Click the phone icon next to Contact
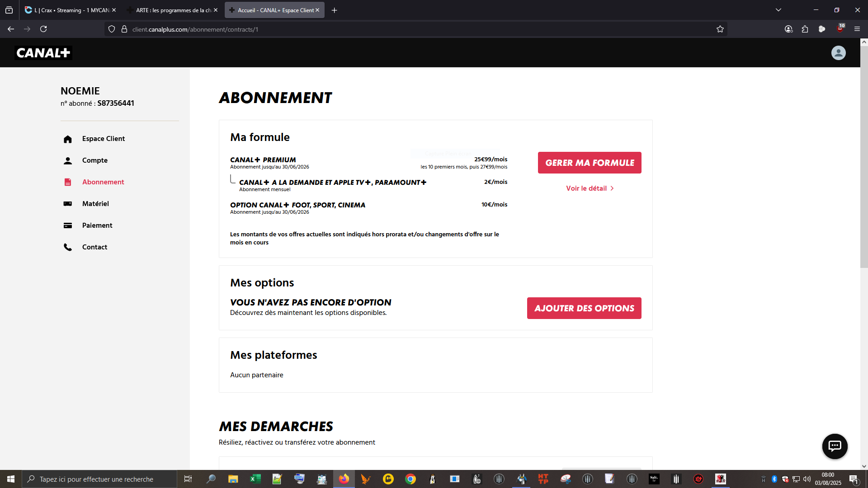This screenshot has height=488, width=868. [x=68, y=247]
